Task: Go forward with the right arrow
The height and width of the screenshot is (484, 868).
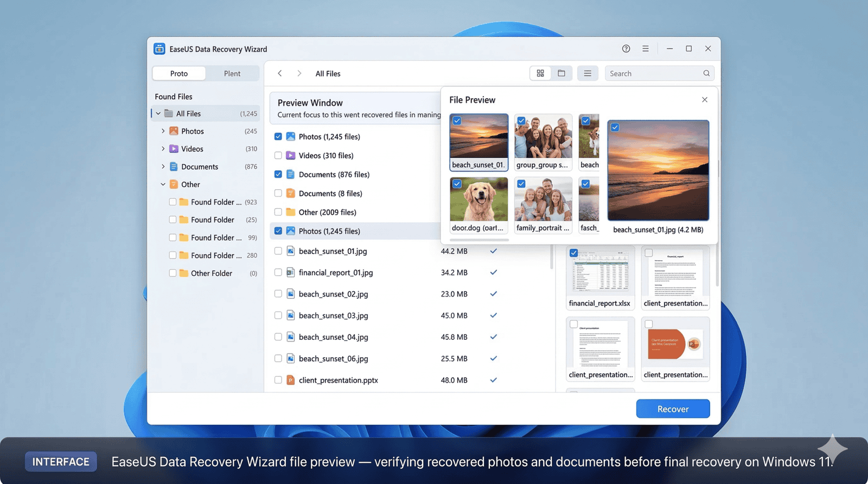Action: click(299, 73)
